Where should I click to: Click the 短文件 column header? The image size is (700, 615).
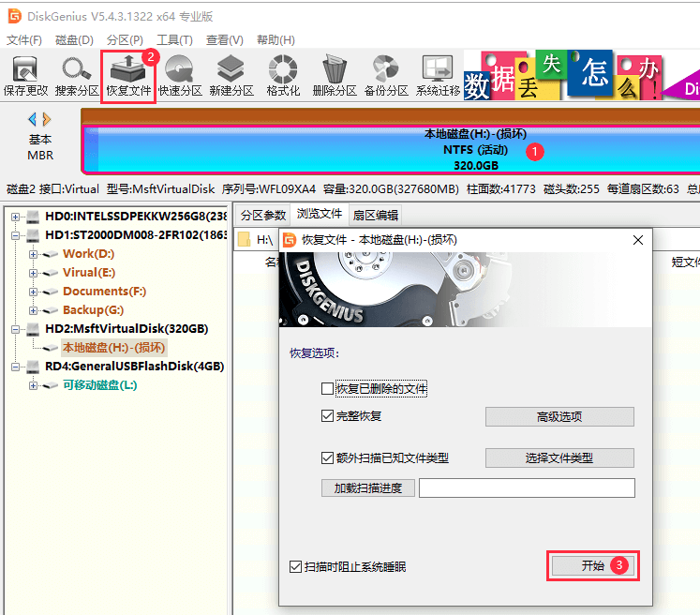tap(685, 262)
